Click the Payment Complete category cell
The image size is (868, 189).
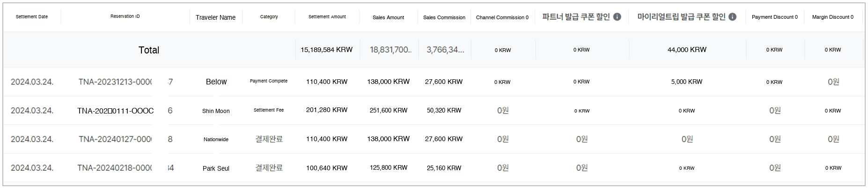click(x=269, y=81)
